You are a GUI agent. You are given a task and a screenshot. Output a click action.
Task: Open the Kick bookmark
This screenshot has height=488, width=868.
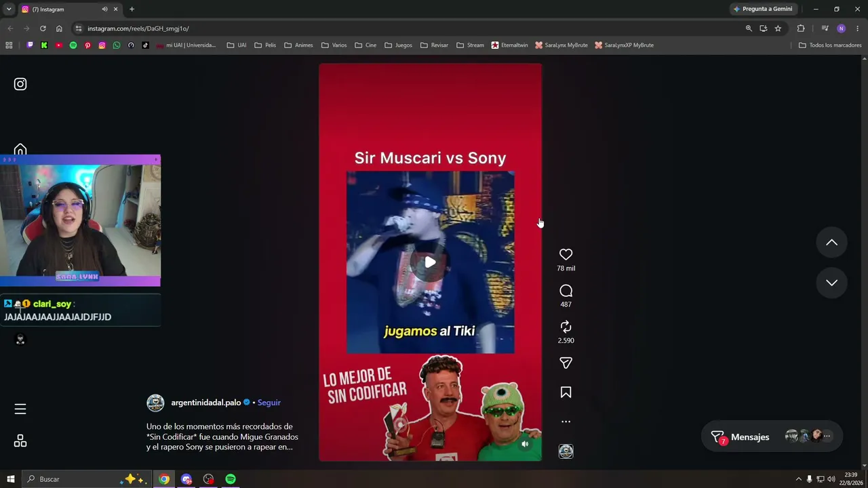44,45
